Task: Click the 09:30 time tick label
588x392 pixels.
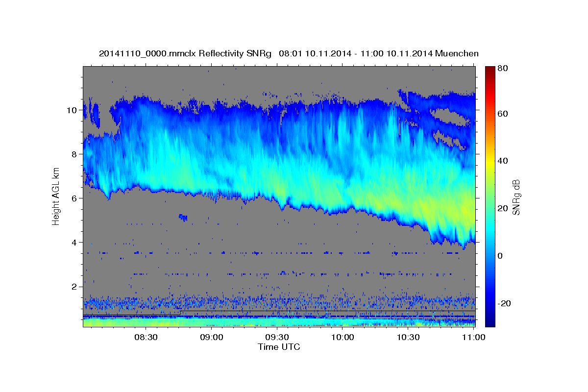Action: point(277,337)
